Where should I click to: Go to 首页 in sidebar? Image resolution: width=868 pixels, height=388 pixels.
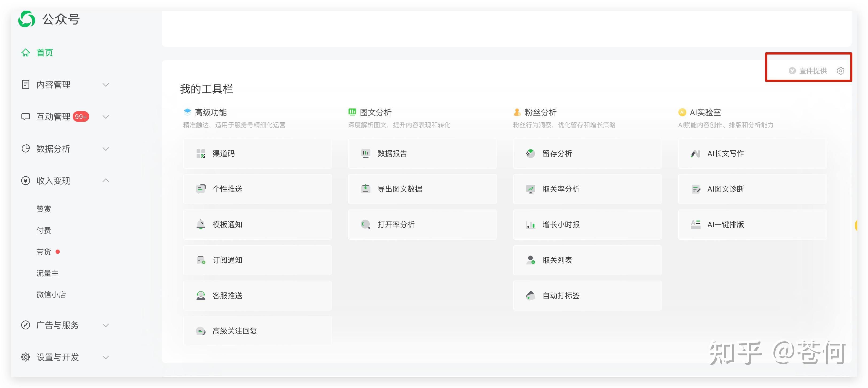pos(45,53)
